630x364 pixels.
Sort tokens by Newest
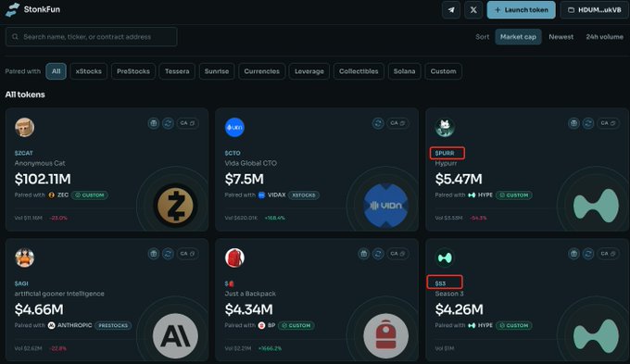click(x=561, y=36)
